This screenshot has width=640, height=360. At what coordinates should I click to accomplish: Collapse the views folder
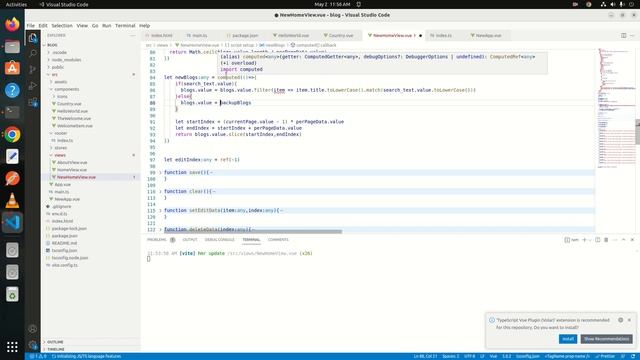point(60,155)
